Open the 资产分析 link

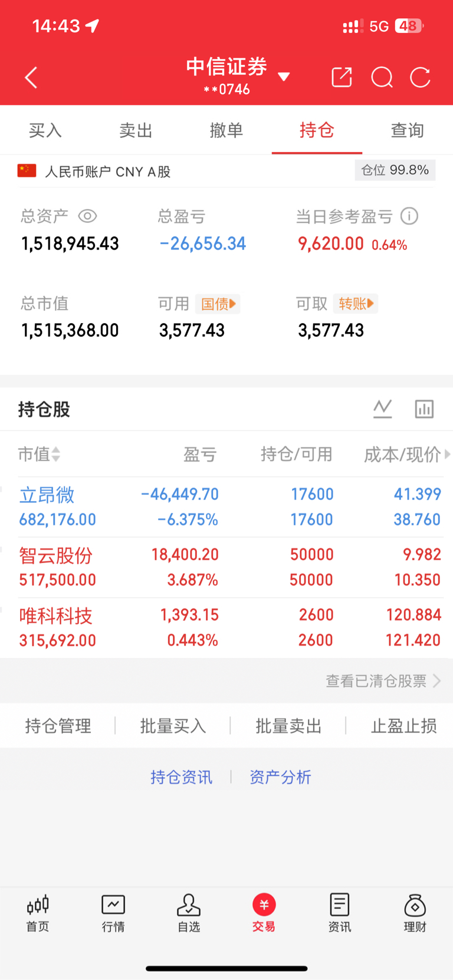pos(280,777)
